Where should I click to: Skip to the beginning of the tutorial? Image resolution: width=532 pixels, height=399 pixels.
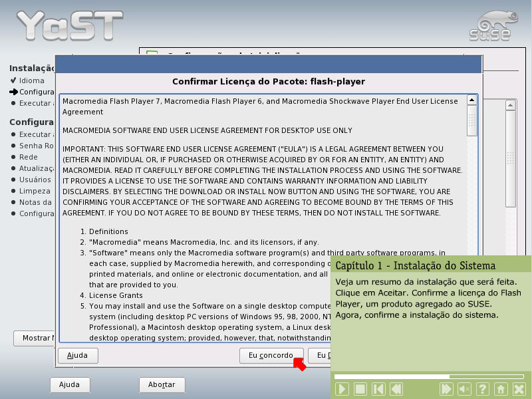378,389
